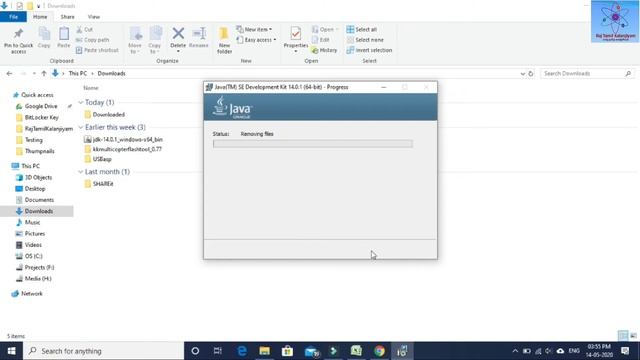The image size is (640, 360).
Task: Go back with the Back arrow
Action: [x=9, y=73]
